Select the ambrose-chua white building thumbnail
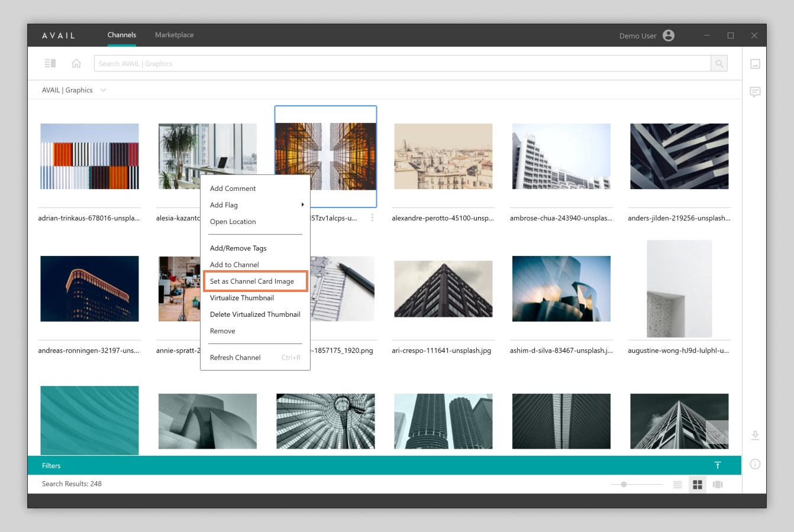Image resolution: width=794 pixels, height=532 pixels. [x=561, y=156]
